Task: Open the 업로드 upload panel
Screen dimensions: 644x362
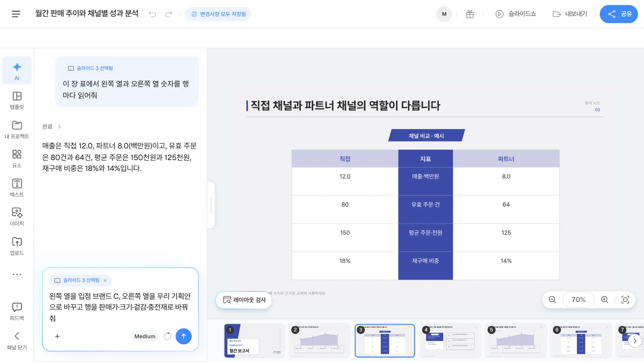Action: tap(17, 246)
